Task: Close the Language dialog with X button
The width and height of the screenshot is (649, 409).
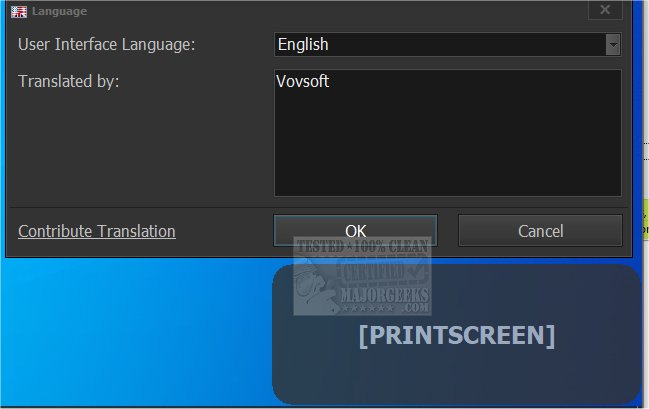Action: tap(605, 10)
